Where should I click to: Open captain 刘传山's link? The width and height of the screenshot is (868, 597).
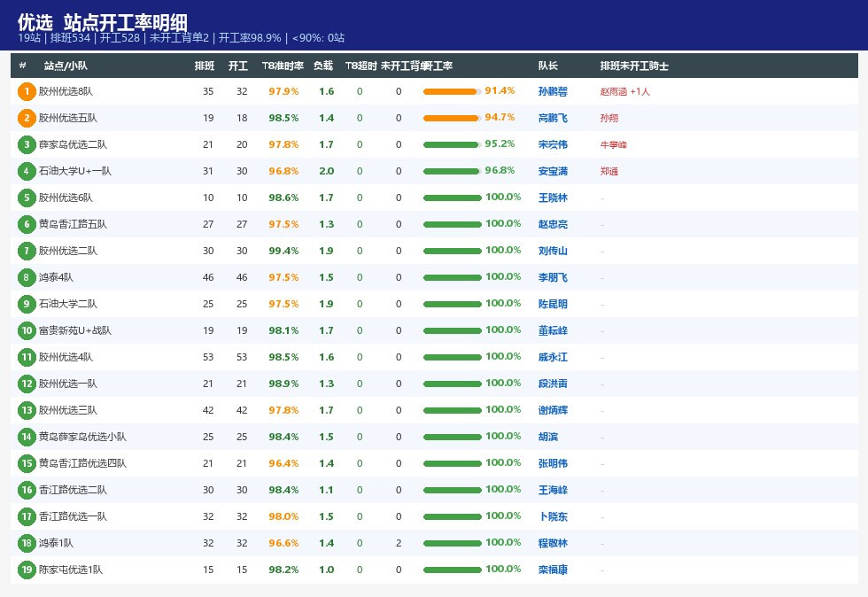[553, 251]
